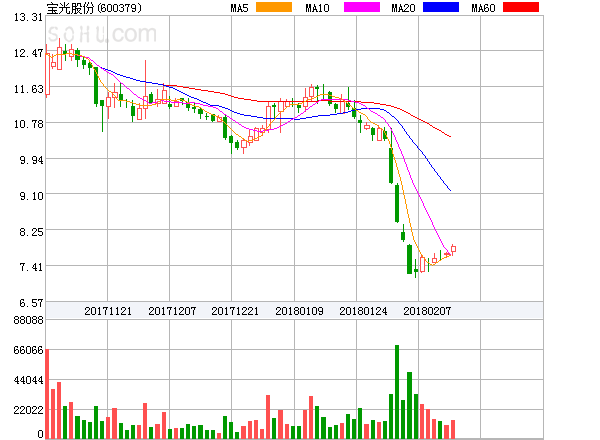Click the 66066 volume axis label
The height and width of the screenshot is (440, 600).
point(29,350)
